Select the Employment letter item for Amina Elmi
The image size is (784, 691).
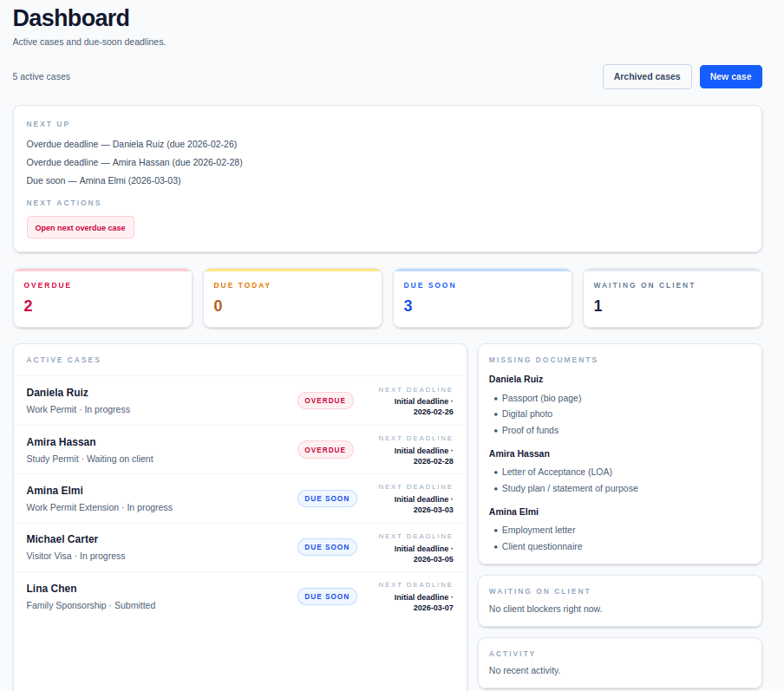click(538, 530)
